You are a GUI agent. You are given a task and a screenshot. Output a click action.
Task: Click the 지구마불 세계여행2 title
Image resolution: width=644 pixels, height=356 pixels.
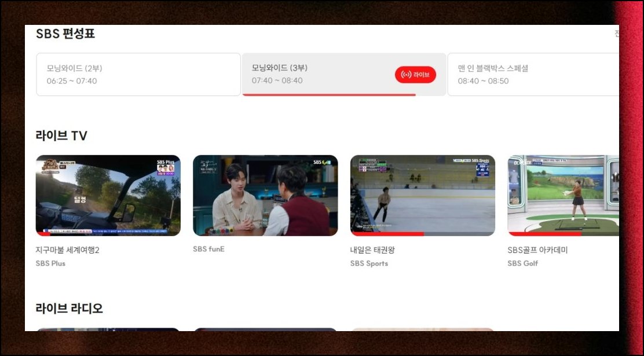68,250
